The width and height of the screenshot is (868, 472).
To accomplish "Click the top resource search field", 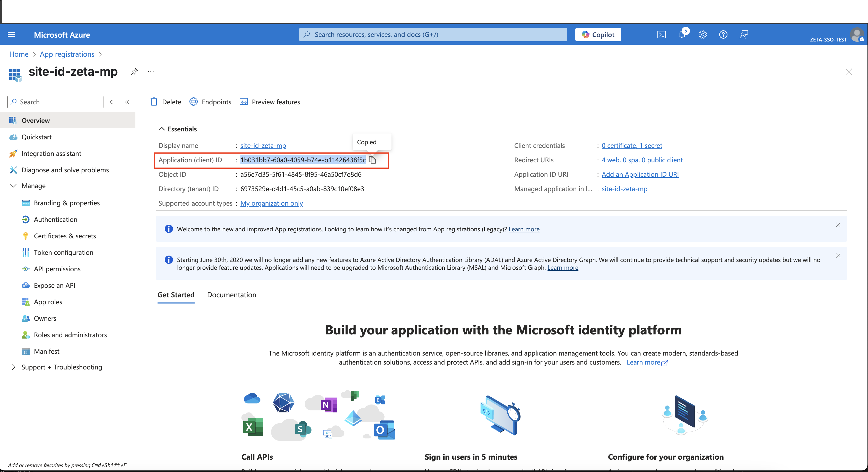I will click(x=433, y=34).
